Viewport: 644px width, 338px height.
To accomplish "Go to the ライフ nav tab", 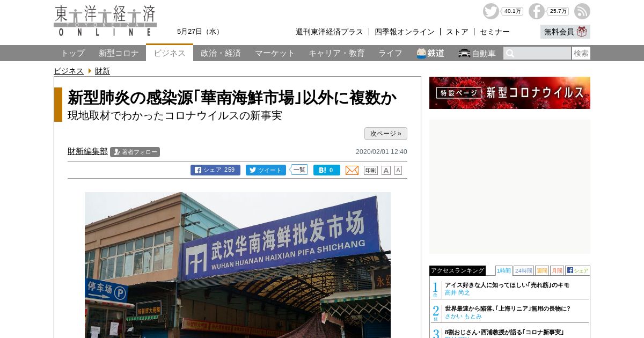I will point(390,53).
